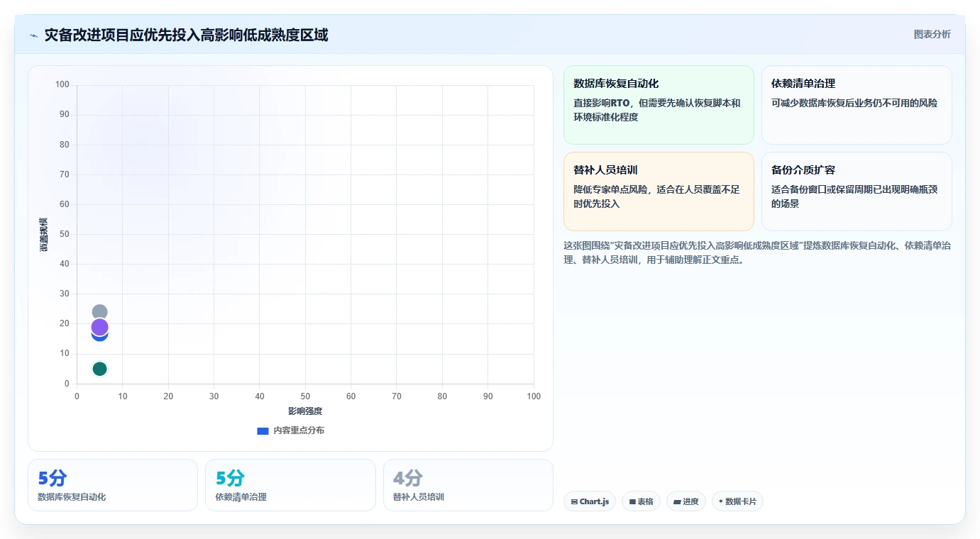Click the 影响强度 x-axis label
The image size is (980, 539).
point(305,411)
